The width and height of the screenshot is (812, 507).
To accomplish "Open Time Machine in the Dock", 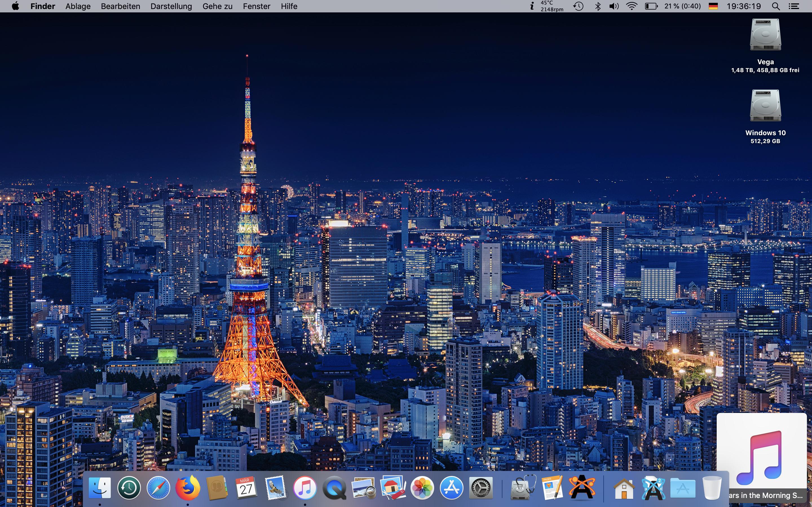I will (129, 488).
